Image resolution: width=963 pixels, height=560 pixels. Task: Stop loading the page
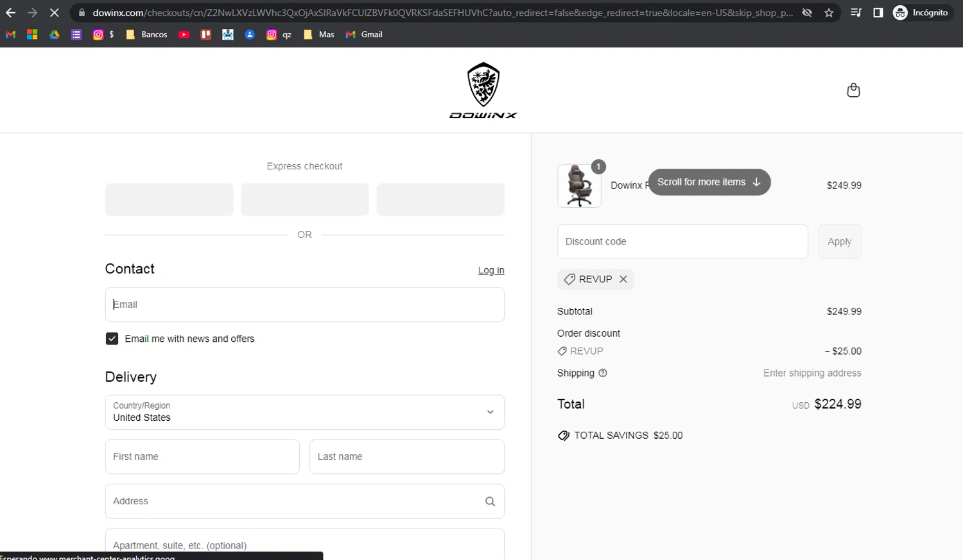pos(54,13)
